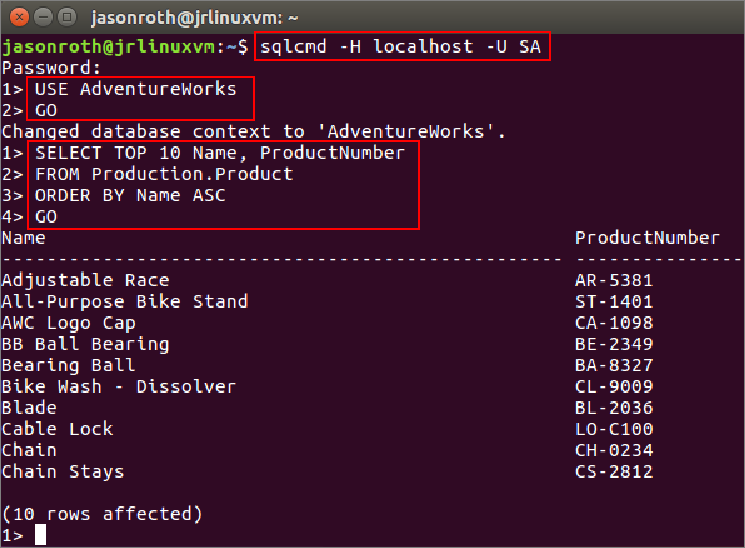The height and width of the screenshot is (548, 745).
Task: Click the ORDER BY Name ASC line
Action: 130,195
